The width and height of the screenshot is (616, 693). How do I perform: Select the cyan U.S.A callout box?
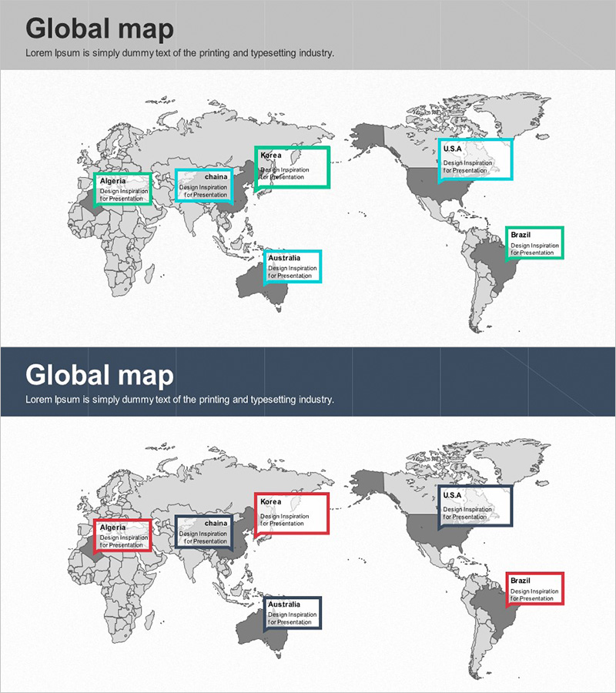click(475, 159)
